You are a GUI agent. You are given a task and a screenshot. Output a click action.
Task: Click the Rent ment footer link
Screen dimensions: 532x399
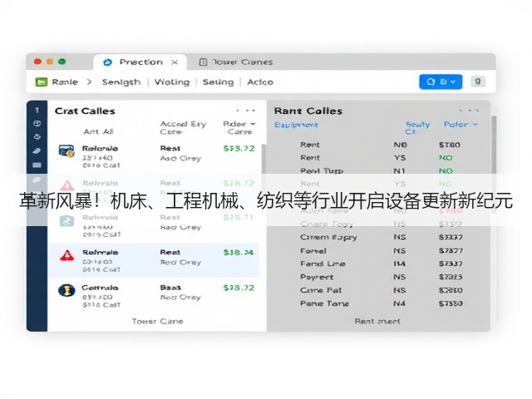coord(377,322)
